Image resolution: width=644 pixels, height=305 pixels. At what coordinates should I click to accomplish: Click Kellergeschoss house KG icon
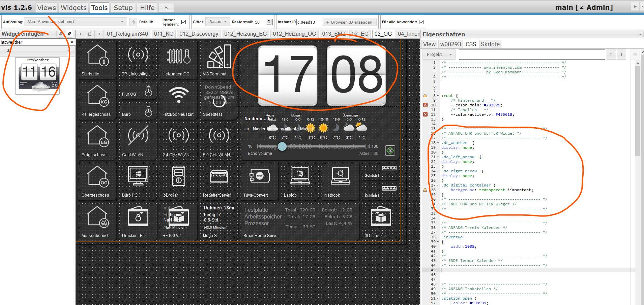pyautogui.click(x=97, y=95)
